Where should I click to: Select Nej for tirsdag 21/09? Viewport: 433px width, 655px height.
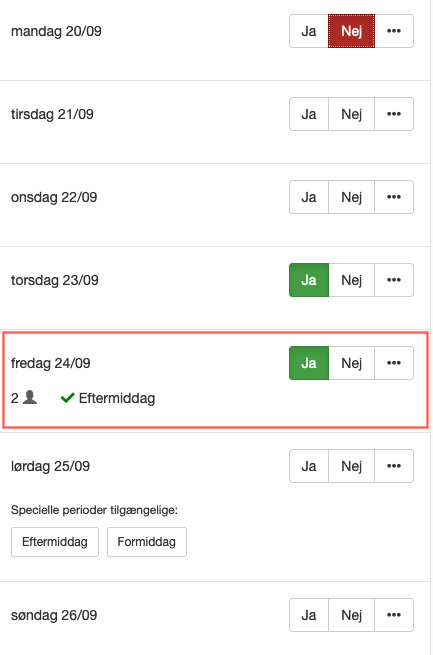point(352,114)
